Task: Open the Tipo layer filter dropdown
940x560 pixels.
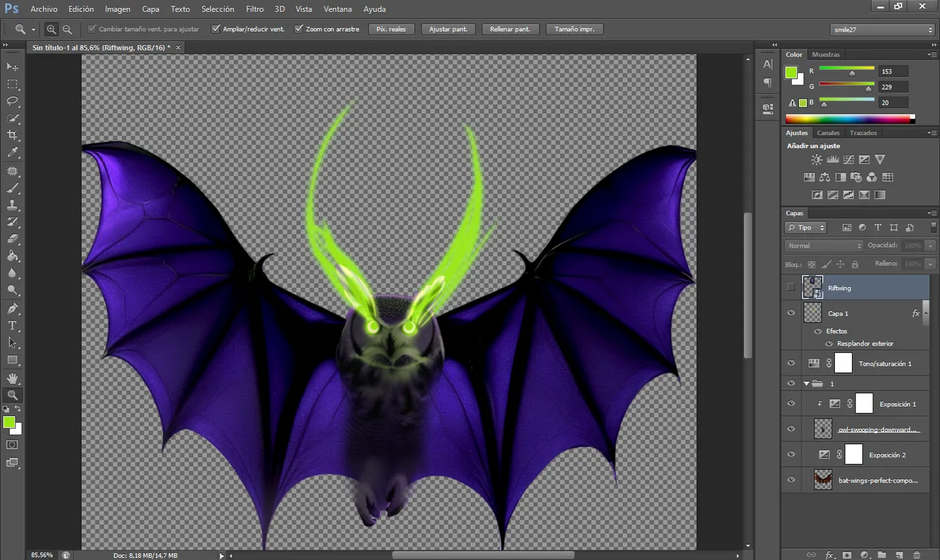Action: click(806, 228)
